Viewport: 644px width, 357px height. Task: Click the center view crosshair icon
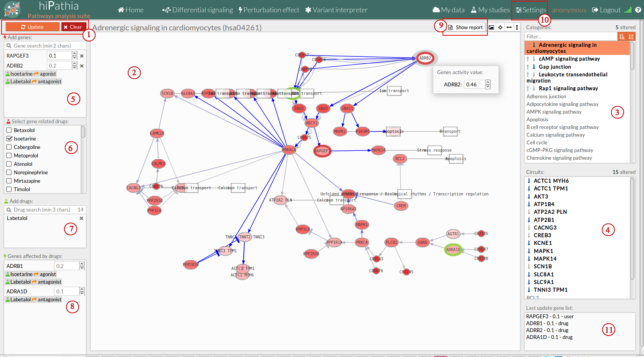pos(500,27)
